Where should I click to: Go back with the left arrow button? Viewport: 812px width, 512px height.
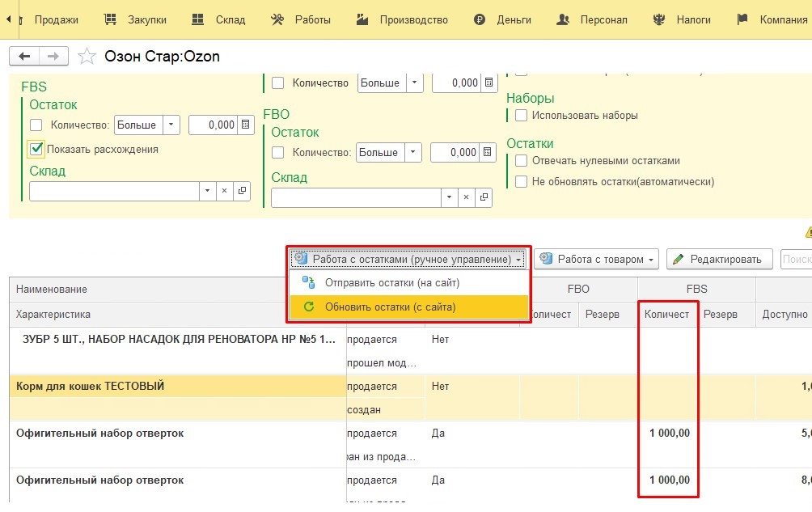coord(23,56)
